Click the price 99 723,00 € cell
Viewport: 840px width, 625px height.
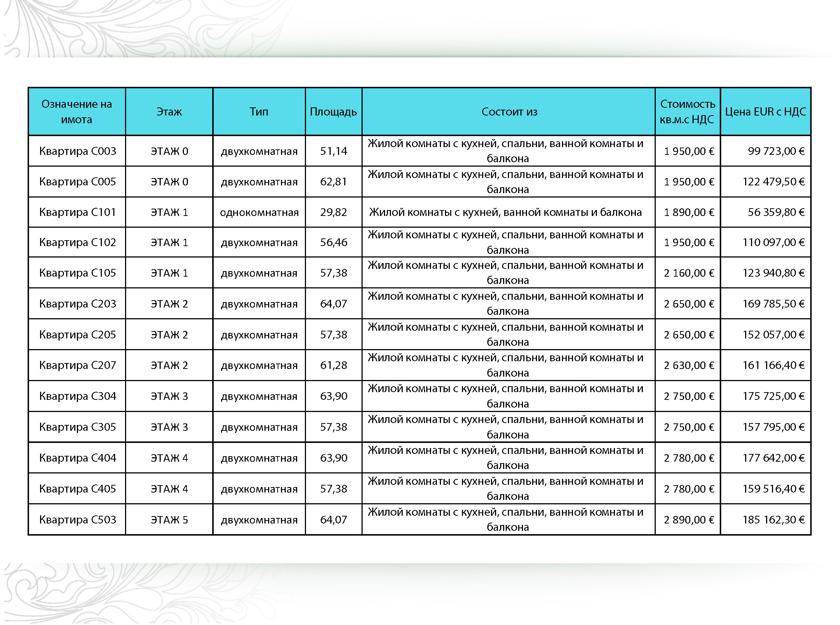click(776, 151)
